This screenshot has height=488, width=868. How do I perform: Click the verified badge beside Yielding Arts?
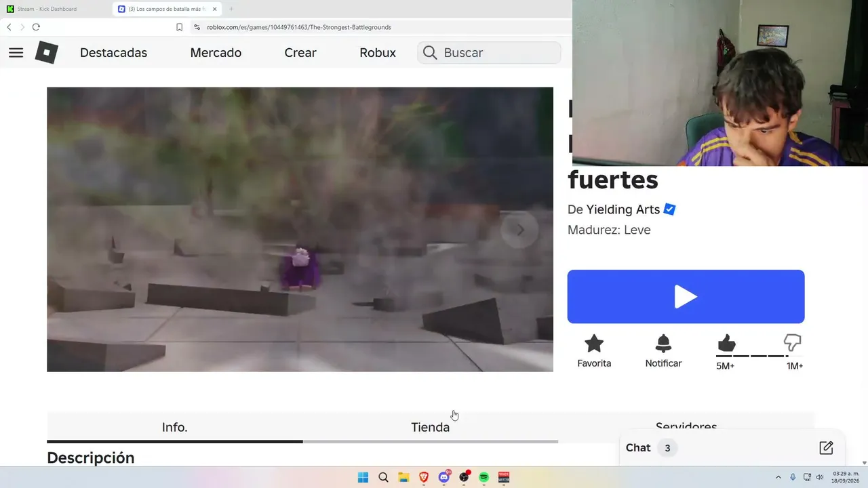tap(669, 209)
